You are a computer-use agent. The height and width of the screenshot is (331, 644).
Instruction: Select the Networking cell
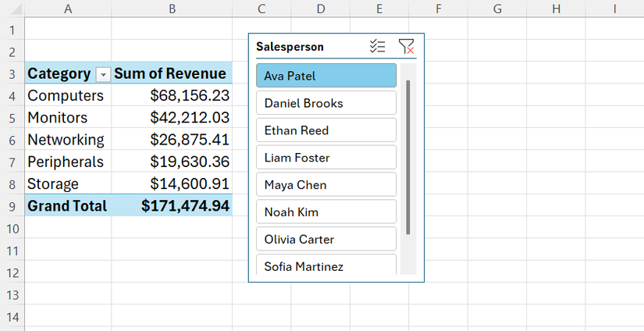point(68,140)
